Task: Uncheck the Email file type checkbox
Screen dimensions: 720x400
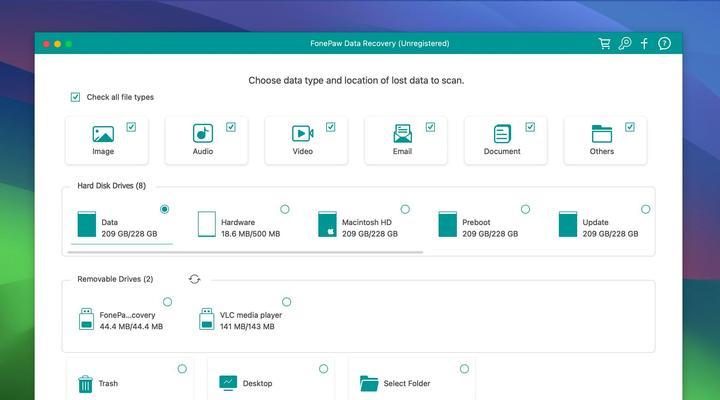Action: 430,127
